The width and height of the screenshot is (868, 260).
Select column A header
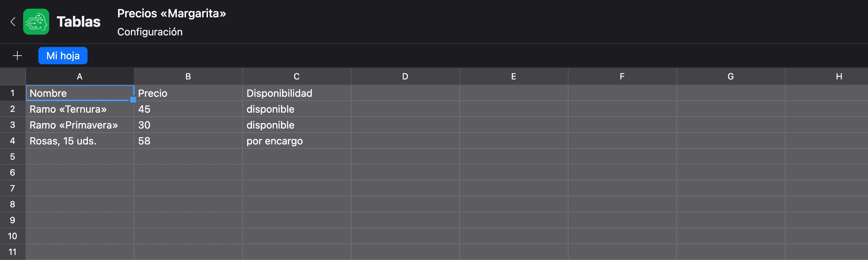pos(80,77)
